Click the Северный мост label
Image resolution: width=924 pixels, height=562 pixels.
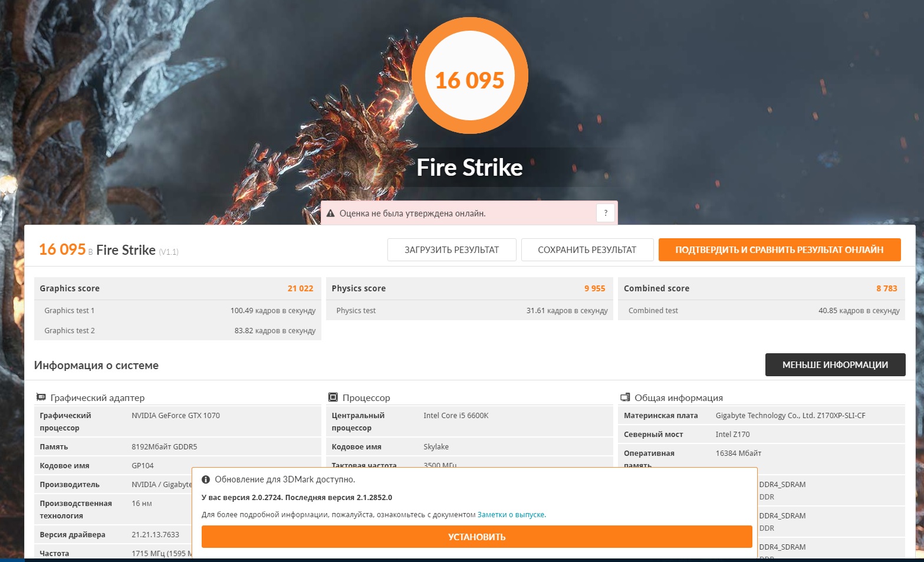point(653,434)
